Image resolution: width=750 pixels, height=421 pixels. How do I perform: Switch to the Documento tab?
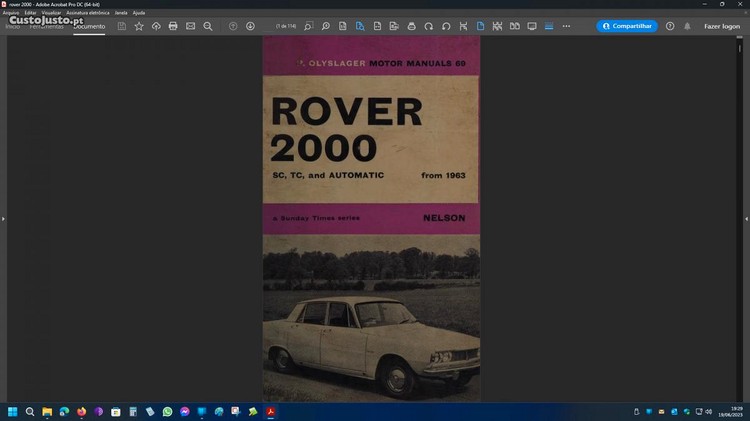(89, 26)
